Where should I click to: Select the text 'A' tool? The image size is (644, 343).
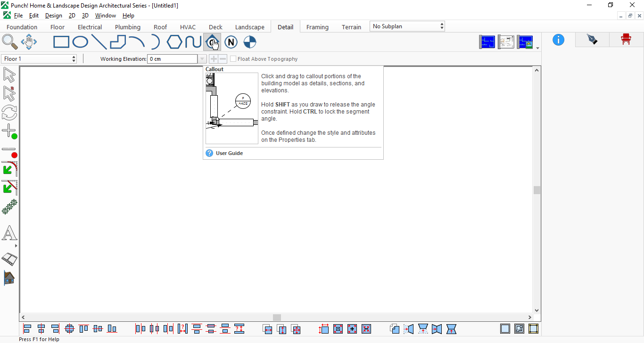coord(9,233)
